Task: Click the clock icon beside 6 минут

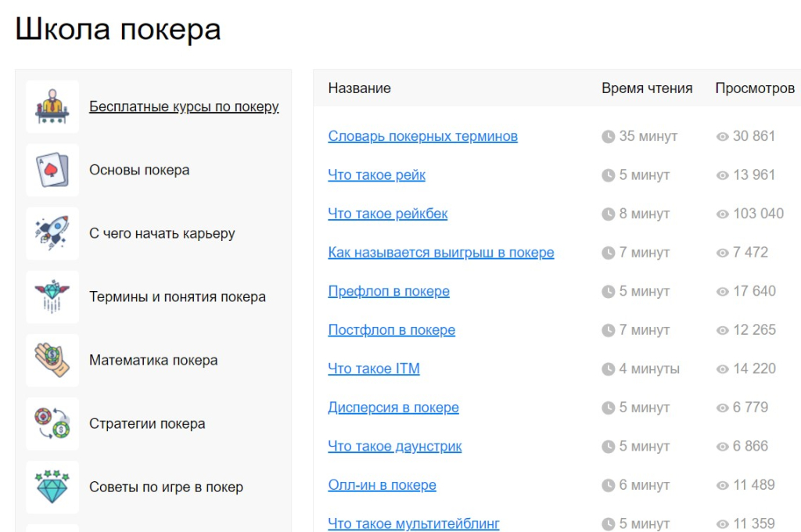Action: coord(608,485)
